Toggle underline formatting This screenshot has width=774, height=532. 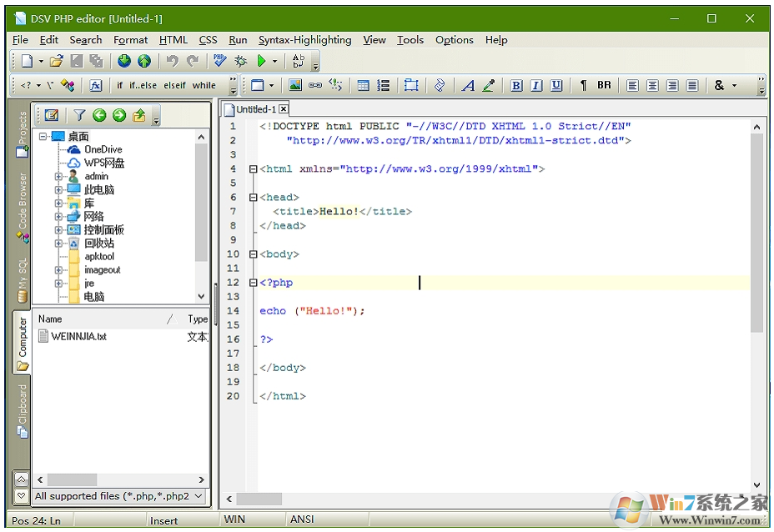555,84
